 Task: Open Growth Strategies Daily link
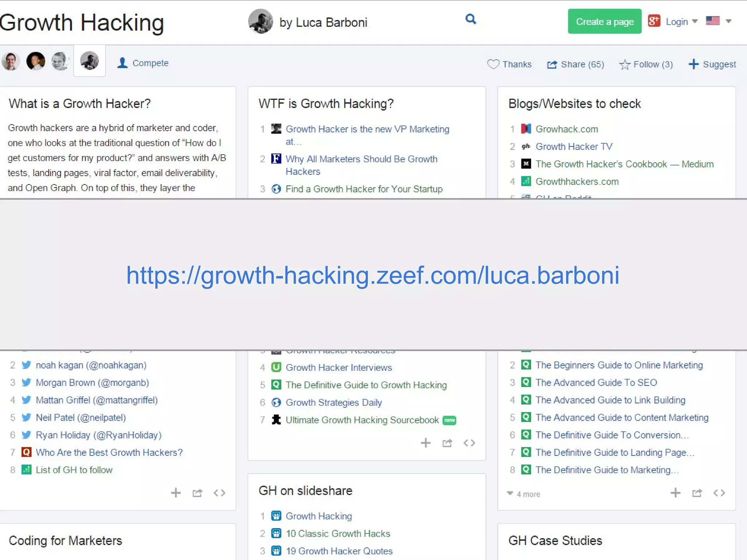tap(334, 402)
